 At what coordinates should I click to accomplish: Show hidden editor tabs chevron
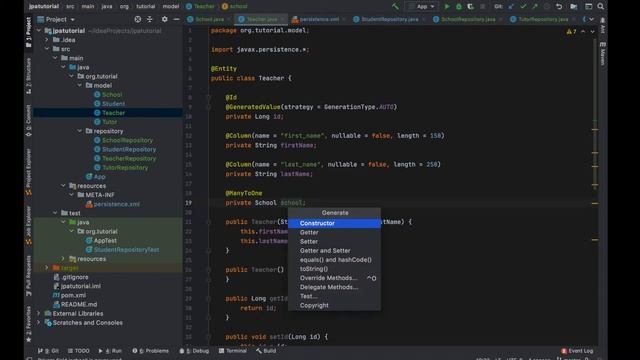coord(591,19)
